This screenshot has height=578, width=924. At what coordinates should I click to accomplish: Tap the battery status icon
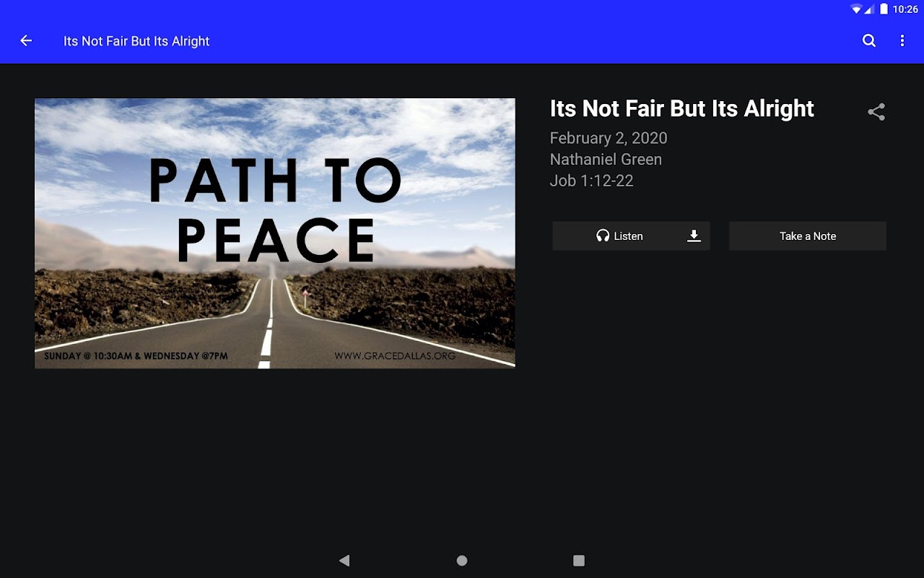(x=884, y=9)
